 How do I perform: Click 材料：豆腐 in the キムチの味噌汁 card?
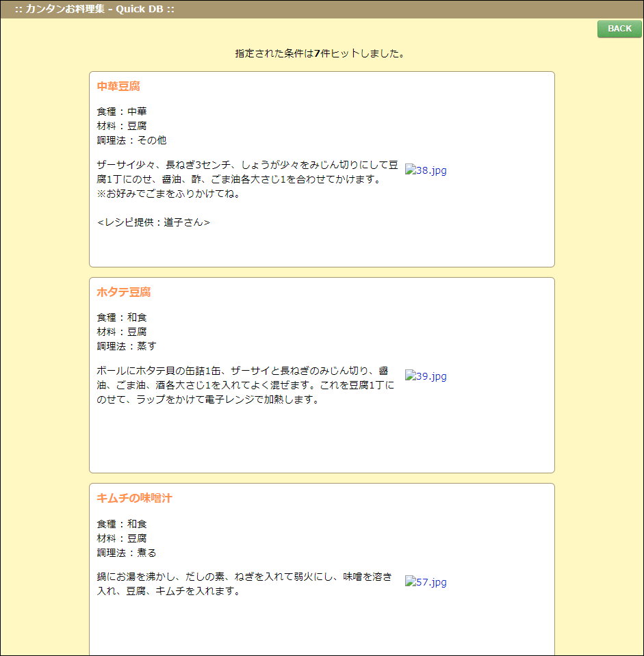(122, 538)
